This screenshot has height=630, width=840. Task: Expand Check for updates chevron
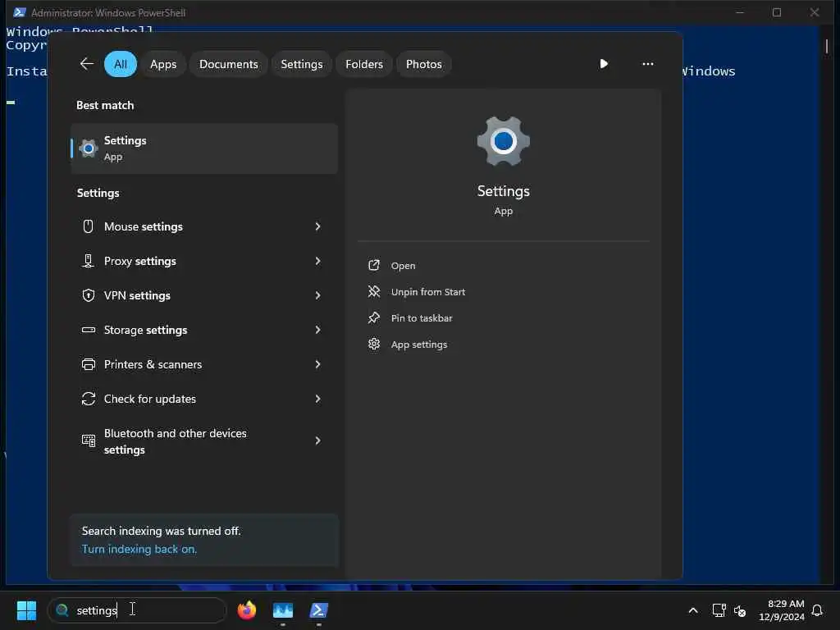pos(317,399)
